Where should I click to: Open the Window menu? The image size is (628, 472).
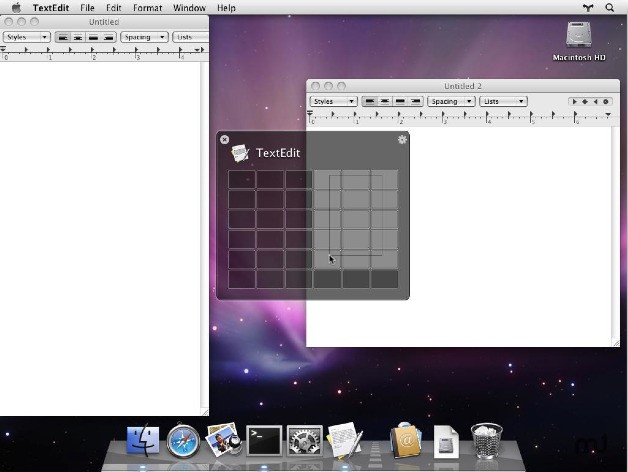(x=189, y=7)
